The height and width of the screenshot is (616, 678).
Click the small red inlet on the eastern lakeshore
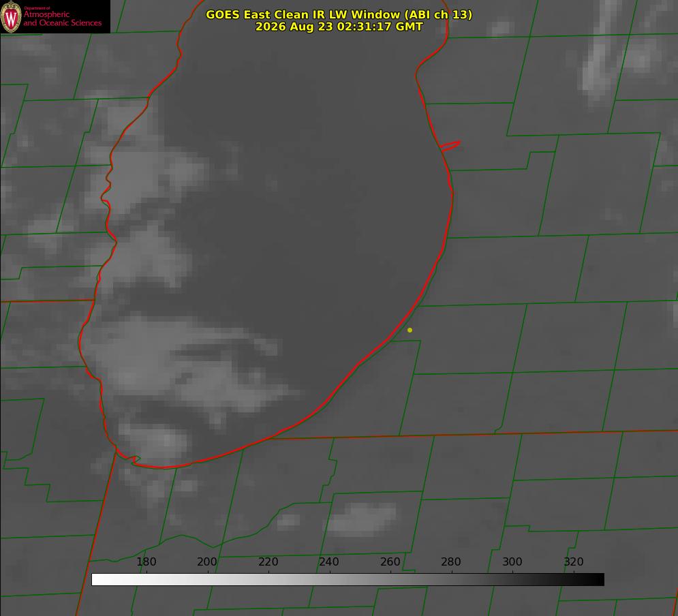point(450,146)
